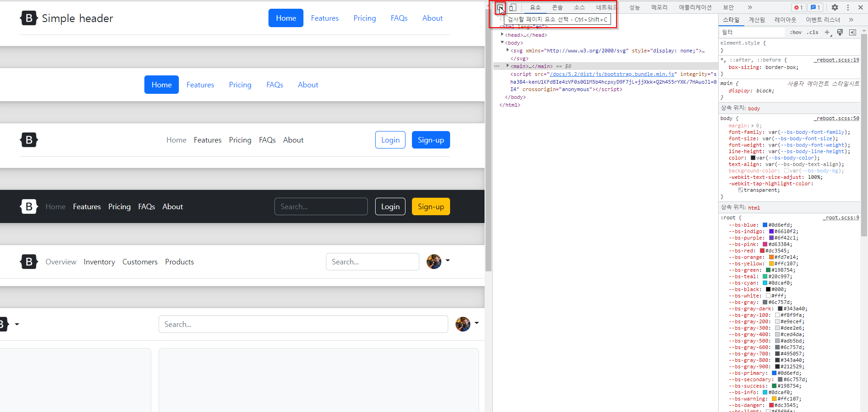Open the ellipsis actions on the main element row
868x412 pixels.
(497, 66)
